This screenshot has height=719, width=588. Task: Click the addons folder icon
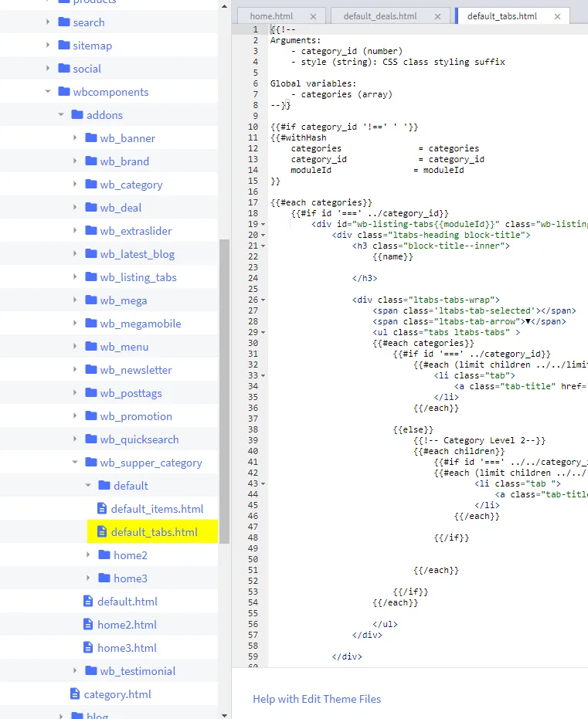point(76,115)
